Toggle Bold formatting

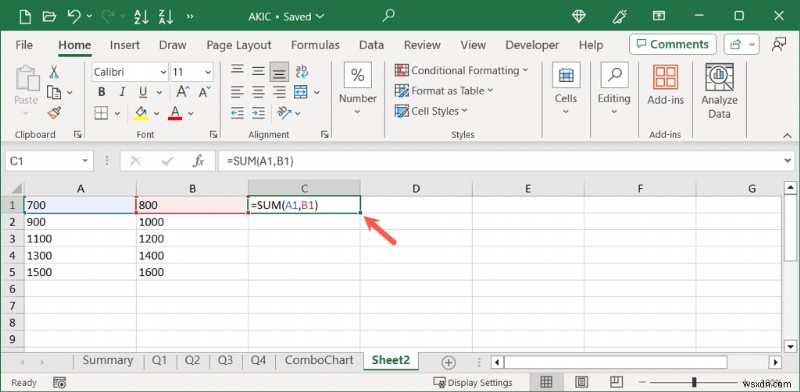(x=102, y=92)
